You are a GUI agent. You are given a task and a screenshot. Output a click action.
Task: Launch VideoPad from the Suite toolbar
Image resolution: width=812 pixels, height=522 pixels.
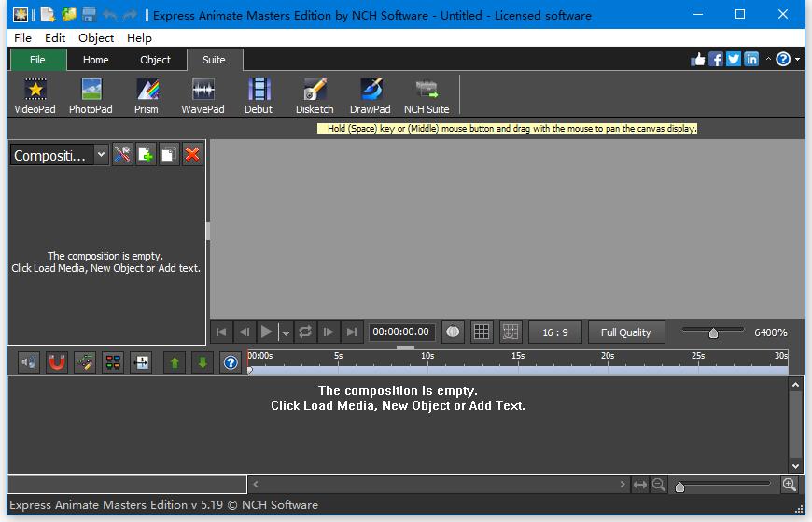pos(35,96)
